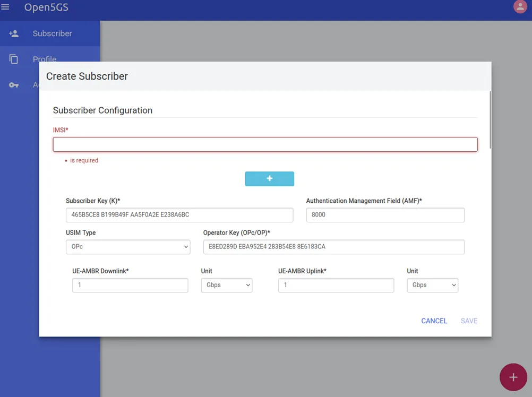Open the UE-AMBR Uplink Unit dropdown
532x397 pixels.
(433, 285)
